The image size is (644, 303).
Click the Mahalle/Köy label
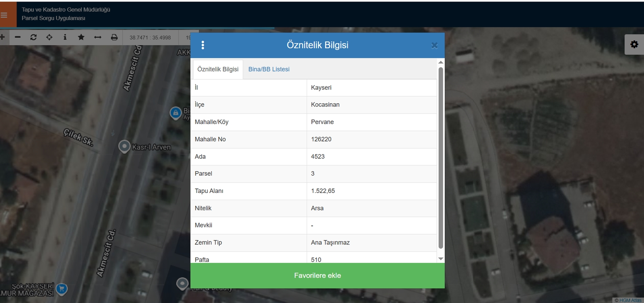point(212,122)
